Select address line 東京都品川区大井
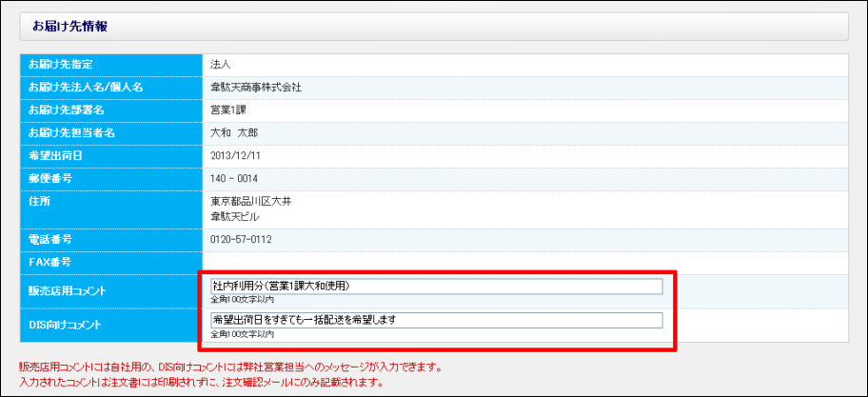868x397 pixels. click(x=250, y=202)
